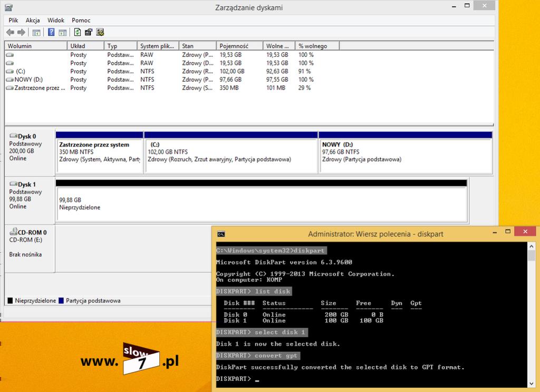This screenshot has width=540, height=392.
Task: Sort by the Układ column header
Action: click(x=86, y=46)
